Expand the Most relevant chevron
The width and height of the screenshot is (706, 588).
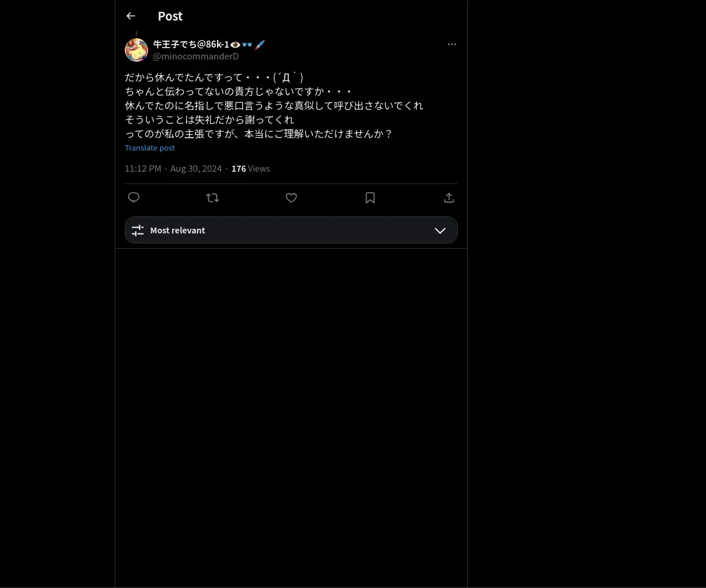[440, 230]
